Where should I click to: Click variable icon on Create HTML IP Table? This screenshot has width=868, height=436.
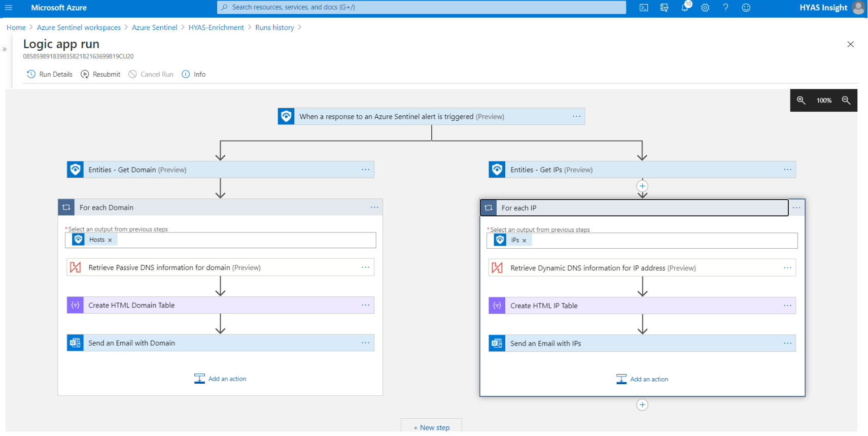497,306
